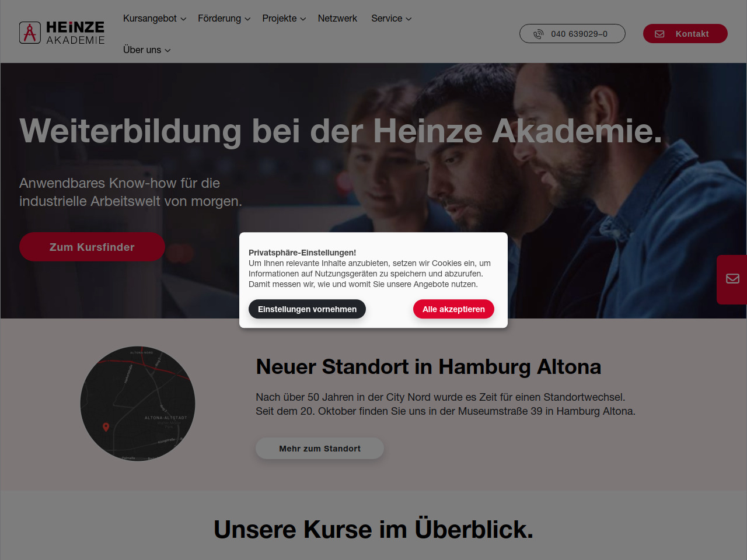This screenshot has width=747, height=560.
Task: Click the 040 639029-0 phone number
Action: (579, 34)
